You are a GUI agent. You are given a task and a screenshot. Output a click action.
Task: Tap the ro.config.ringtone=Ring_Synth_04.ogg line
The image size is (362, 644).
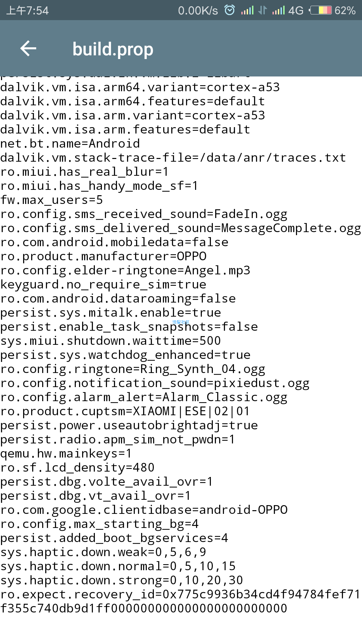[x=133, y=369]
